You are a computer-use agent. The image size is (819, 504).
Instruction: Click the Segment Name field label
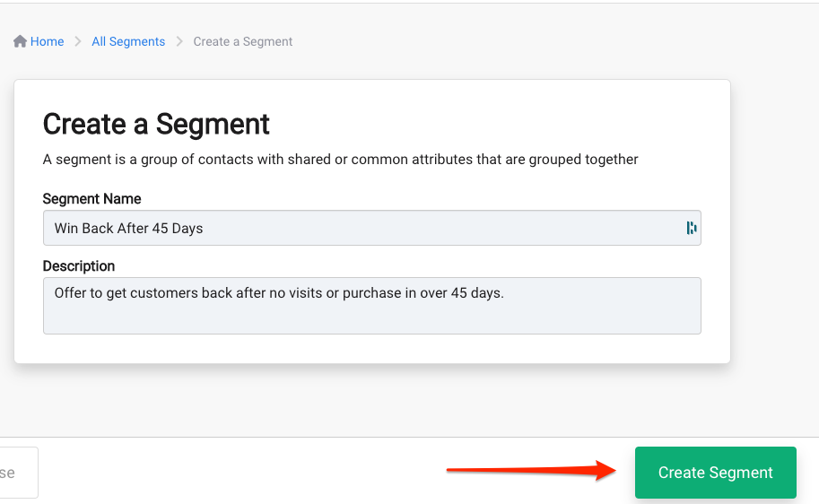point(91,199)
